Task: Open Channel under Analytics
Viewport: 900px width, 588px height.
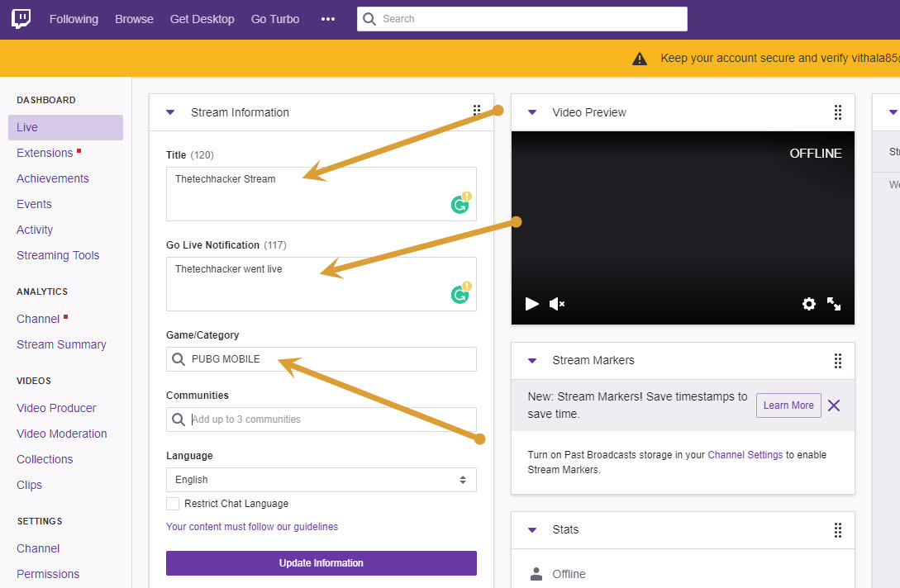Action: click(x=38, y=319)
